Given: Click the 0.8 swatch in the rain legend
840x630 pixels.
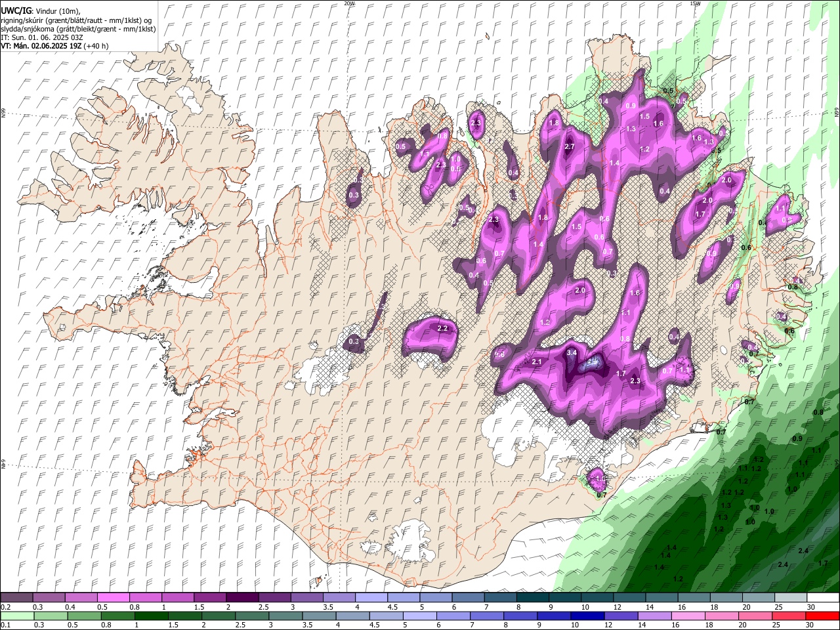Looking at the screenshot, I should tap(117, 616).
